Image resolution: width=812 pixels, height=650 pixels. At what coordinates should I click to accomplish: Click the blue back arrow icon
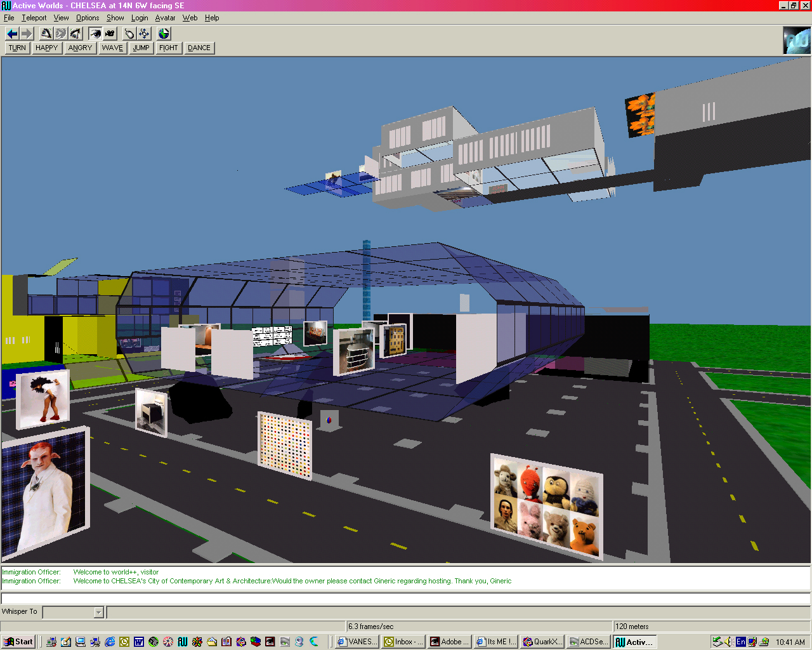pos(12,34)
